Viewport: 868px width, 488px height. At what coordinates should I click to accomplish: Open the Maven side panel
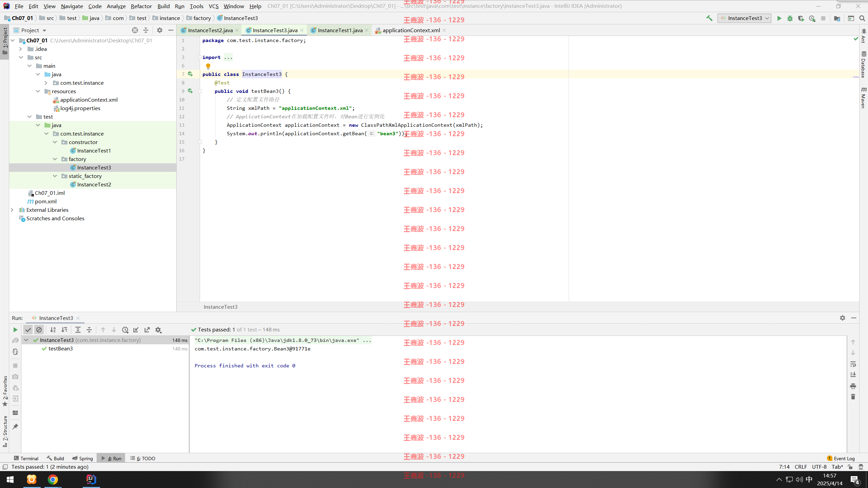(x=863, y=98)
